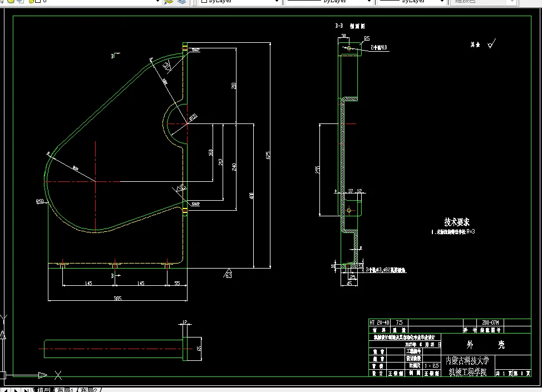Screen dimensions: 542x392
Task: Select the 30 dimension atop section view
Action: [343, 36]
